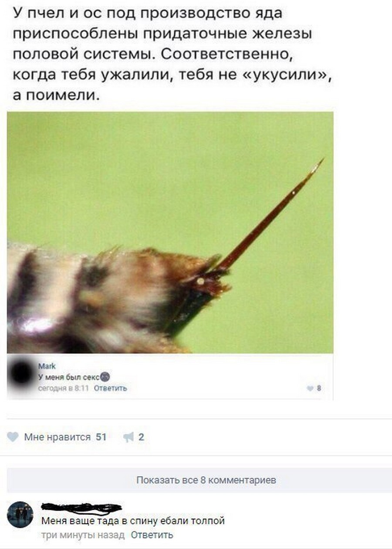Click the megaphone share icon
Image resolution: width=392 pixels, height=549 pixels.
point(128,437)
